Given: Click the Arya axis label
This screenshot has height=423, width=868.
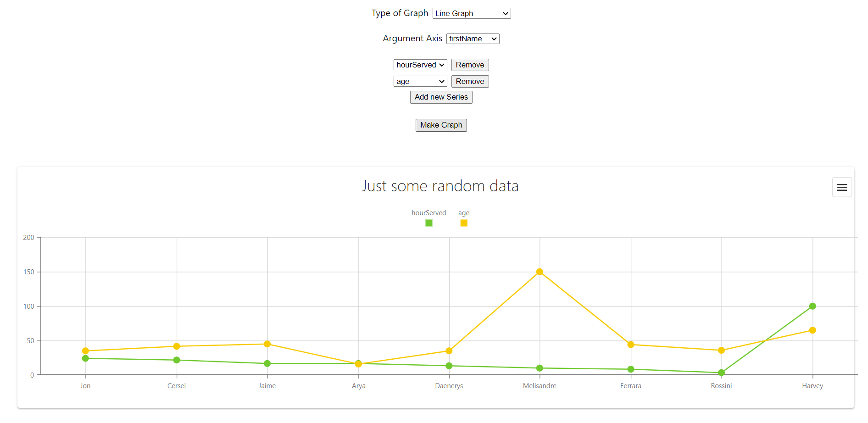Looking at the screenshot, I should tap(359, 386).
